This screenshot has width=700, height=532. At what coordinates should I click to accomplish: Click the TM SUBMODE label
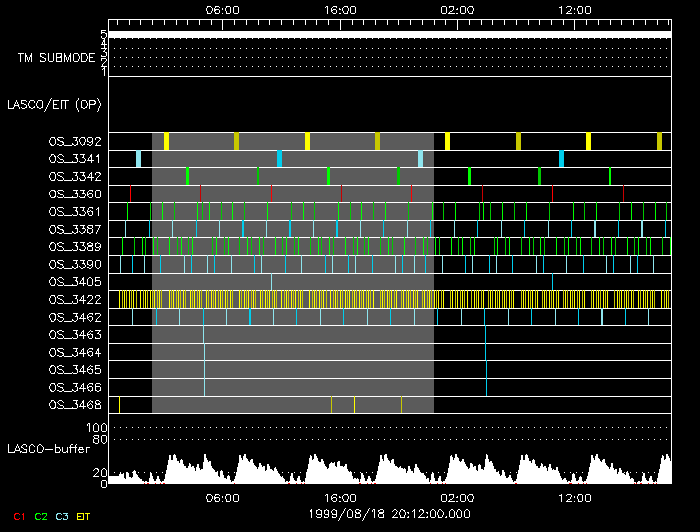pos(56,58)
